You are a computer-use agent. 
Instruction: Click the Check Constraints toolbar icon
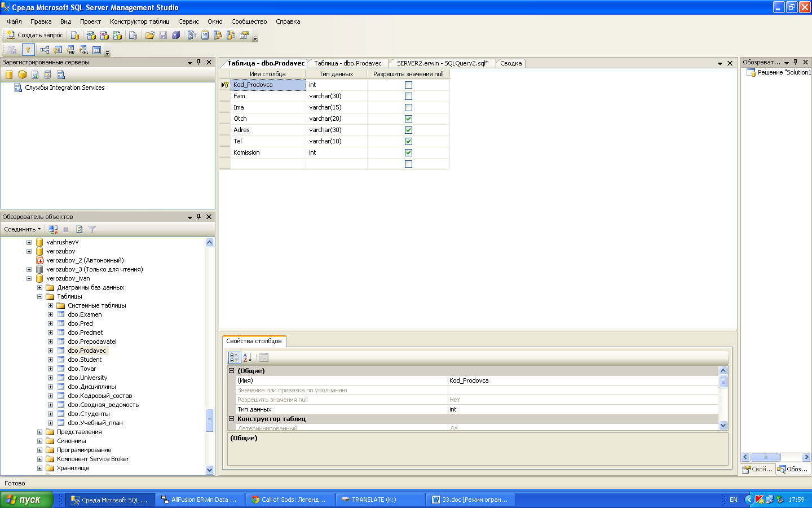(96, 50)
